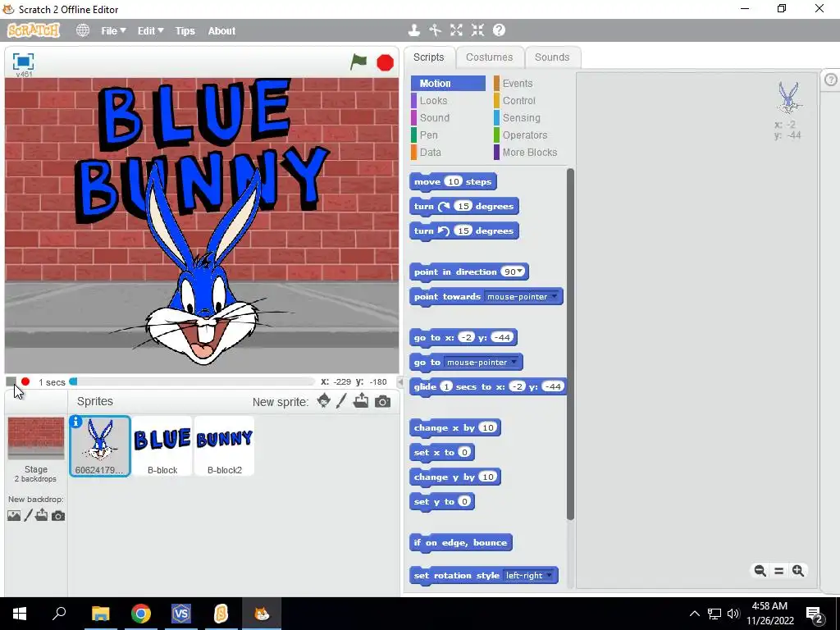Switch stage to full screen mode

tap(23, 62)
